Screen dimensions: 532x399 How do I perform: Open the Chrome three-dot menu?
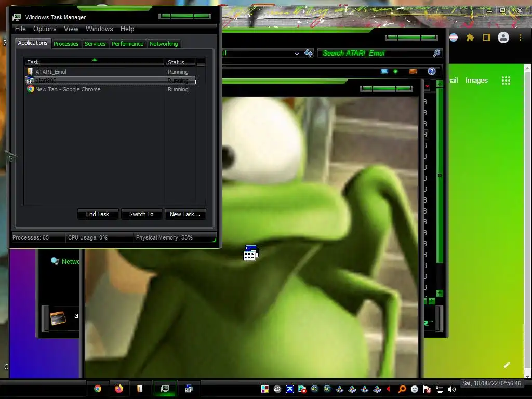pyautogui.click(x=520, y=37)
